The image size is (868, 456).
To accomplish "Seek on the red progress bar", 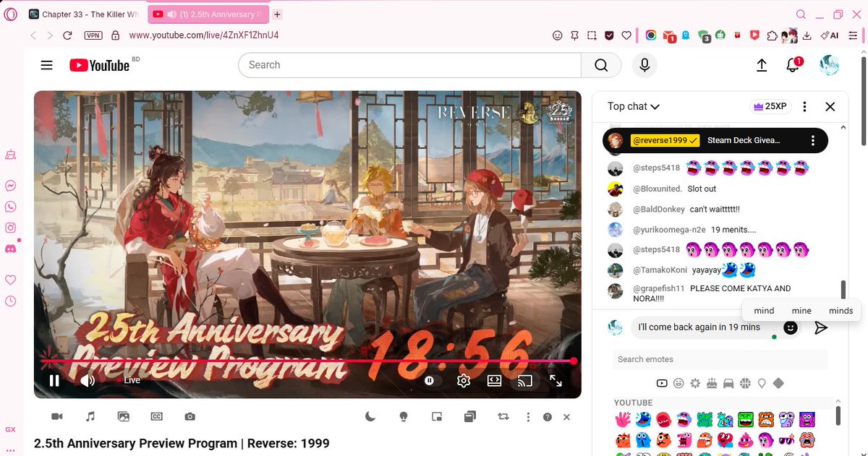I will click(x=307, y=361).
